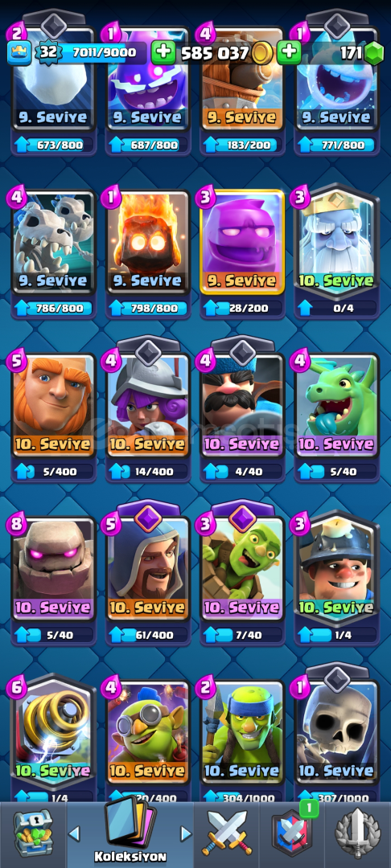This screenshot has height=868, width=391.
Task: Tap the green gem icon
Action: 374,53
